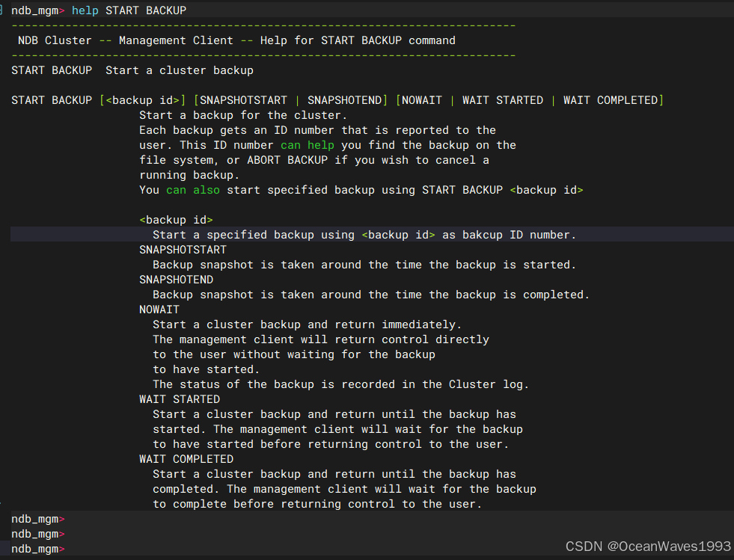Click the START BACKUP syntax line with options
734x560 pixels.
(337, 100)
